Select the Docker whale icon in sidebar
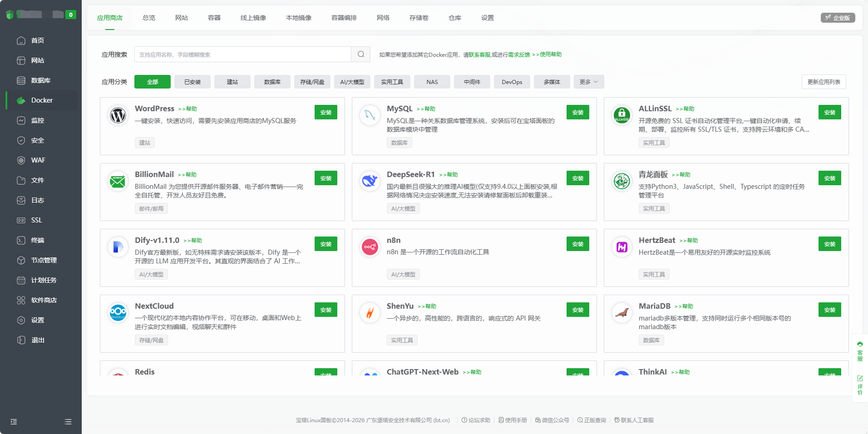Image resolution: width=868 pixels, height=434 pixels. [21, 100]
